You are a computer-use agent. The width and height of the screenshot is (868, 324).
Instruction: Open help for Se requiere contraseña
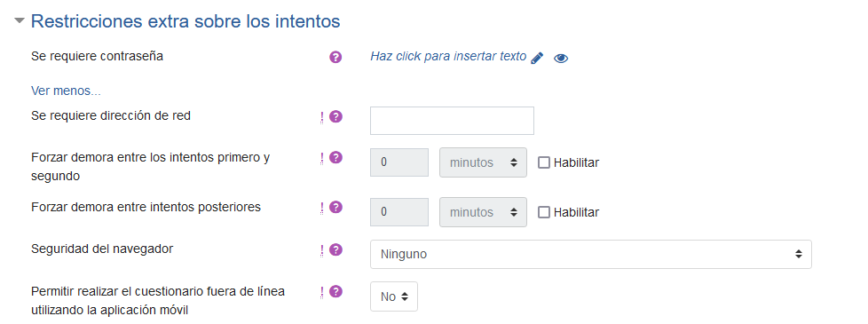pos(335,57)
